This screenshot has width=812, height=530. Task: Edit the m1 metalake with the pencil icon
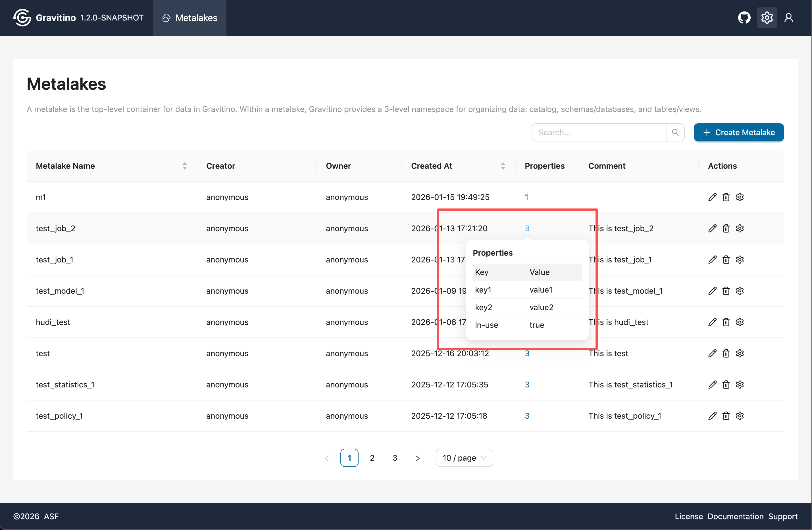click(712, 197)
